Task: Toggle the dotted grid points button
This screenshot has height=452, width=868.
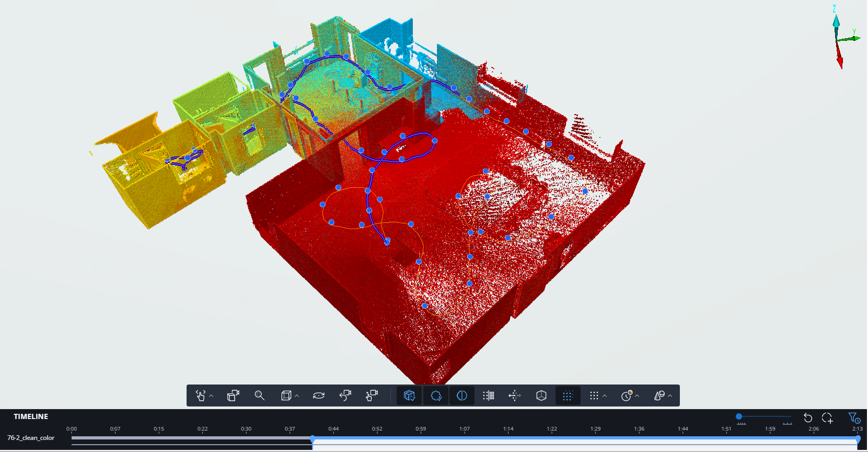Action: (568, 395)
